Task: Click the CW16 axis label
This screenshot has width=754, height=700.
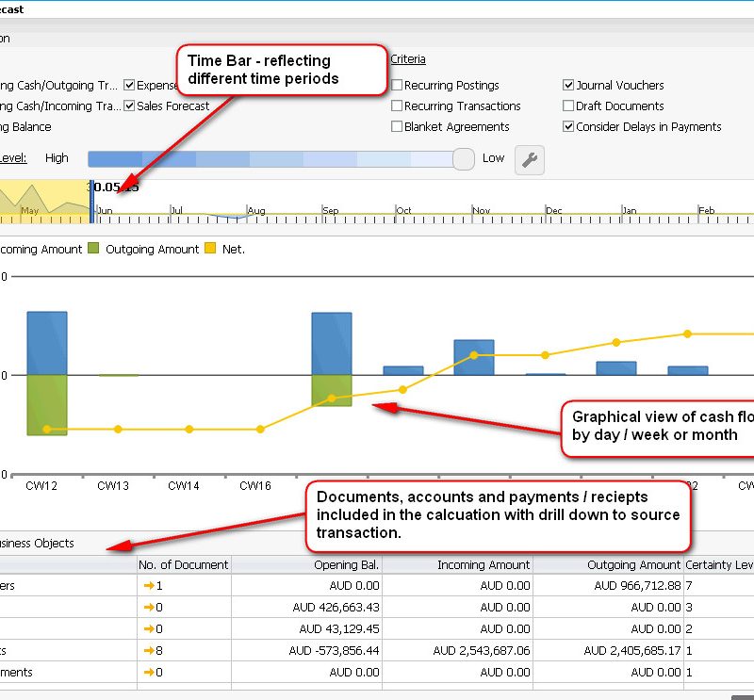Action: point(255,485)
